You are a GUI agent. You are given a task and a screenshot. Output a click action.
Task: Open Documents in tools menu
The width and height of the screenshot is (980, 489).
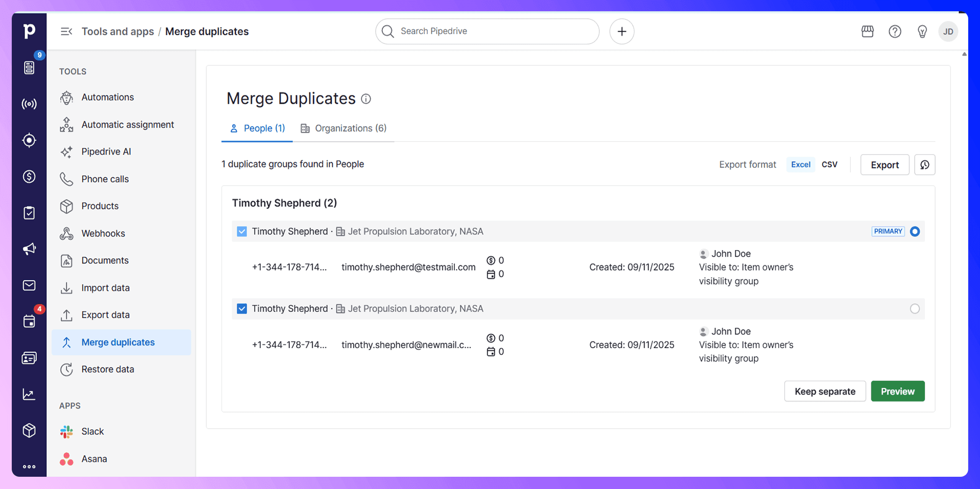(x=121, y=261)
